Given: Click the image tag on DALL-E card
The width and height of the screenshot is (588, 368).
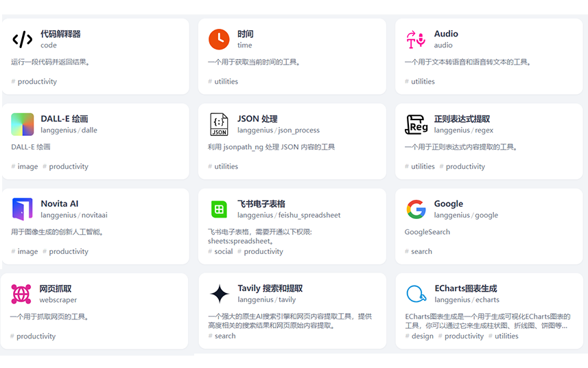Looking at the screenshot, I should coord(25,167).
